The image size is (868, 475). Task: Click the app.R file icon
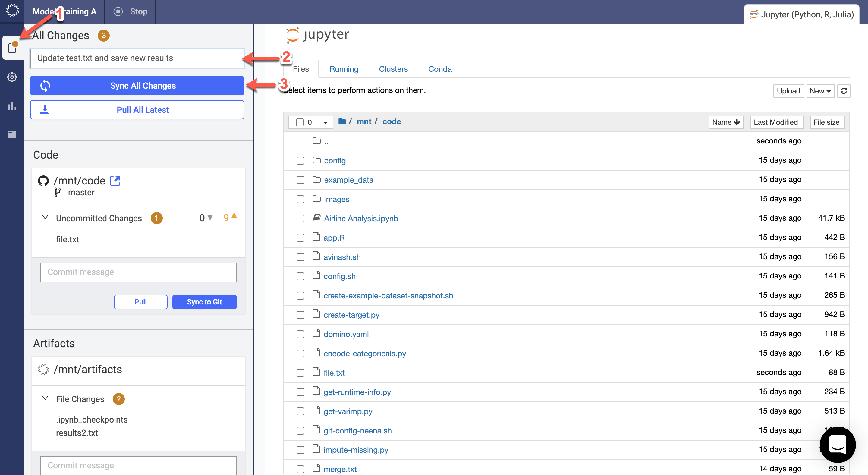[316, 237]
